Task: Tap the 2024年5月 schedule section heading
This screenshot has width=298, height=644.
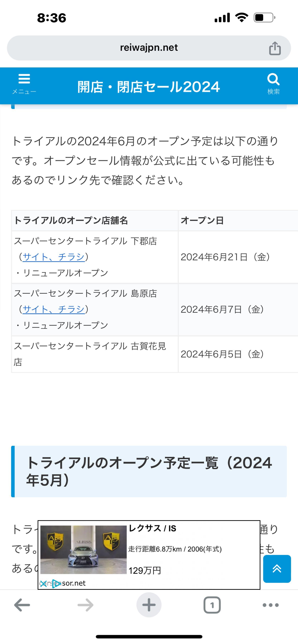Action: 149,472
